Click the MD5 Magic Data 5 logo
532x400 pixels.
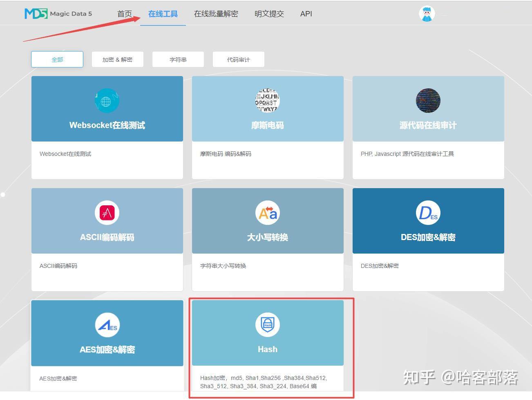[x=57, y=13]
